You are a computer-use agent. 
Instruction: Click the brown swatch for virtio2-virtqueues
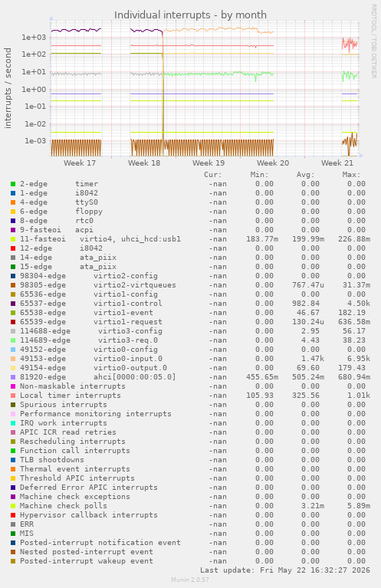coord(13,285)
